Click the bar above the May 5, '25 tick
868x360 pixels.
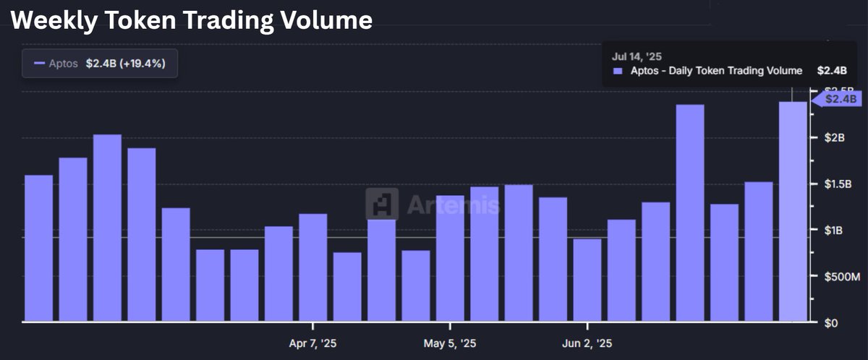pos(450,258)
